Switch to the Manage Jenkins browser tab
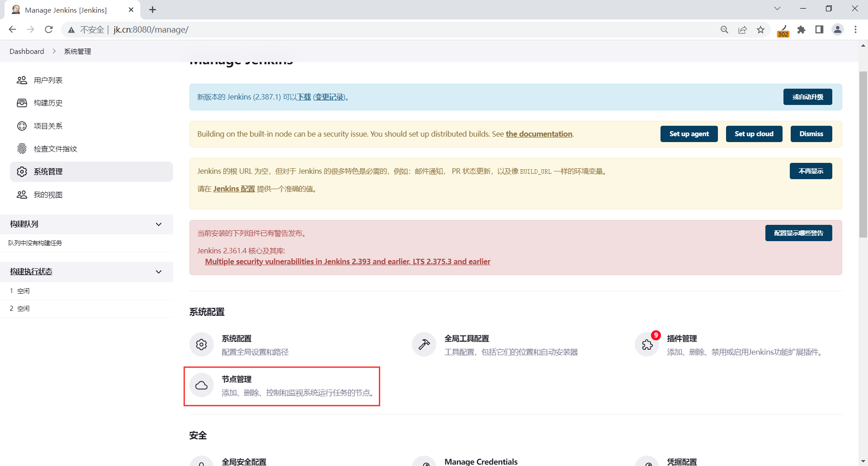 [x=72, y=10]
